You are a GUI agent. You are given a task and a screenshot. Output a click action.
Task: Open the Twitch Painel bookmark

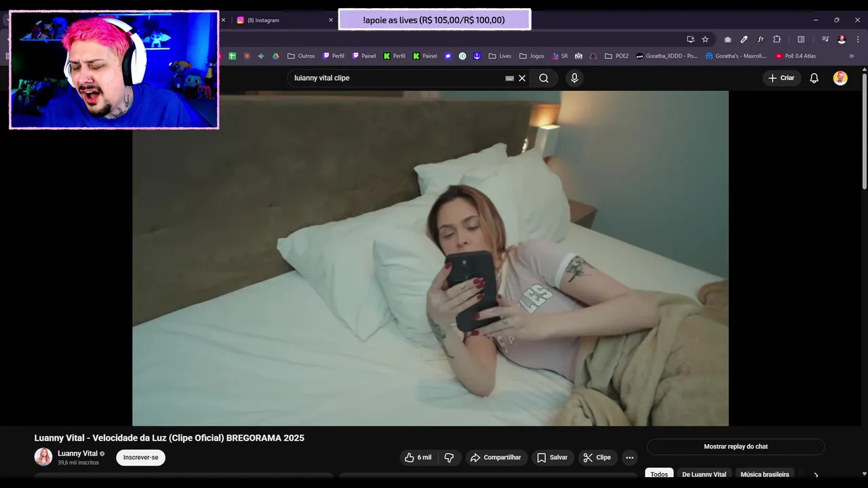(x=364, y=56)
